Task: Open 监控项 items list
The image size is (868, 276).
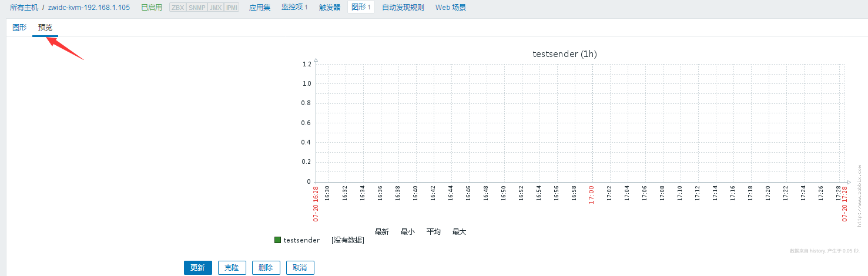Action: (x=294, y=8)
